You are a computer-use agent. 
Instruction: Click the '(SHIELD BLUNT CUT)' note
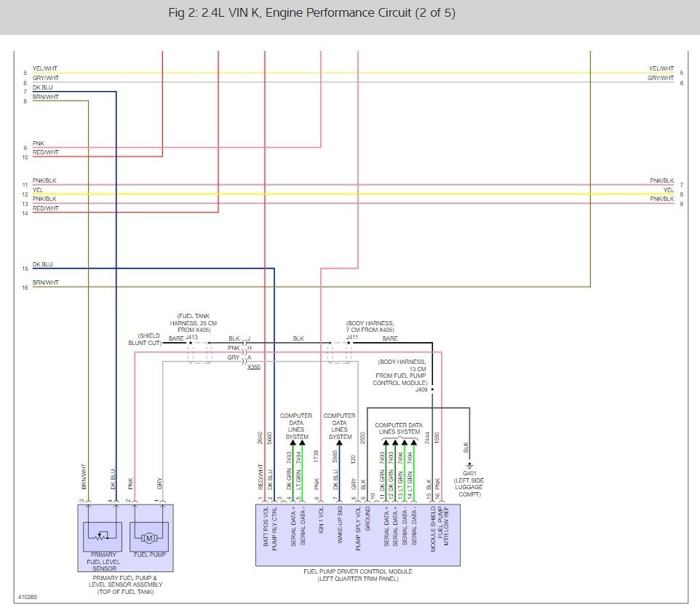[x=145, y=339]
